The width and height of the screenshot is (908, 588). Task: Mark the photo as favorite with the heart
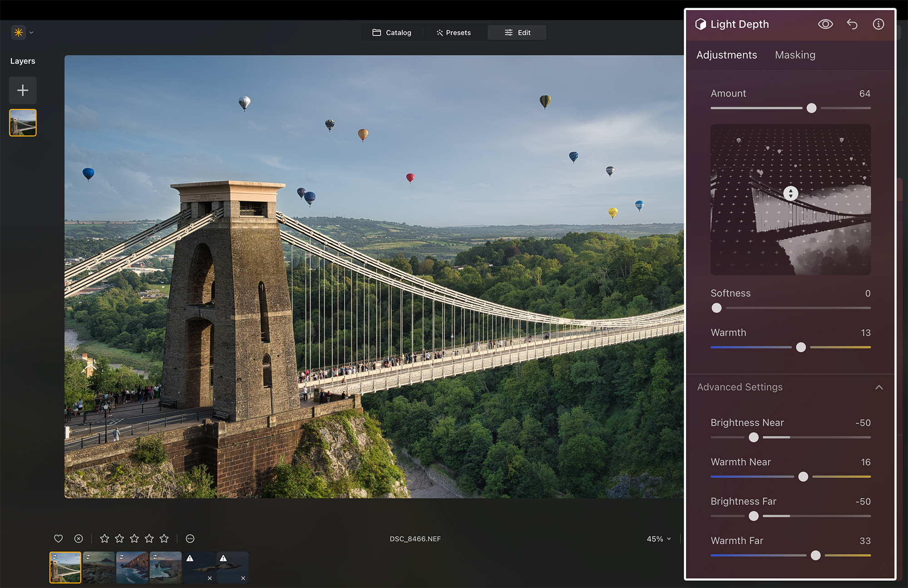point(58,539)
